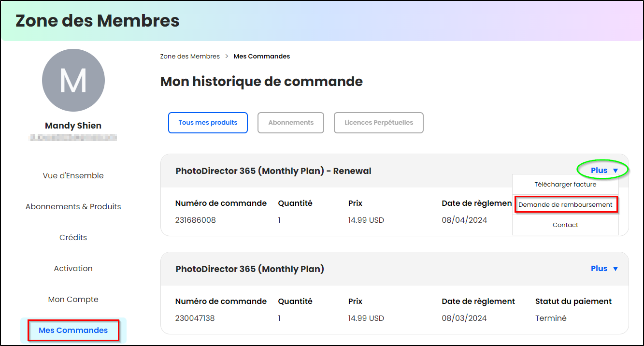Switch to the Abonnements filter
Viewport: 644px width, 346px height.
click(x=291, y=123)
